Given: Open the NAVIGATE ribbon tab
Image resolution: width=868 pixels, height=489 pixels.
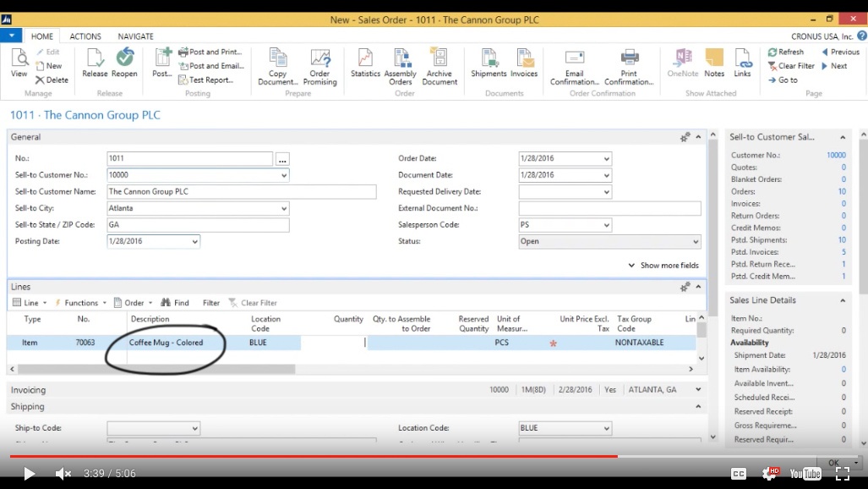Looking at the screenshot, I should coord(135,36).
